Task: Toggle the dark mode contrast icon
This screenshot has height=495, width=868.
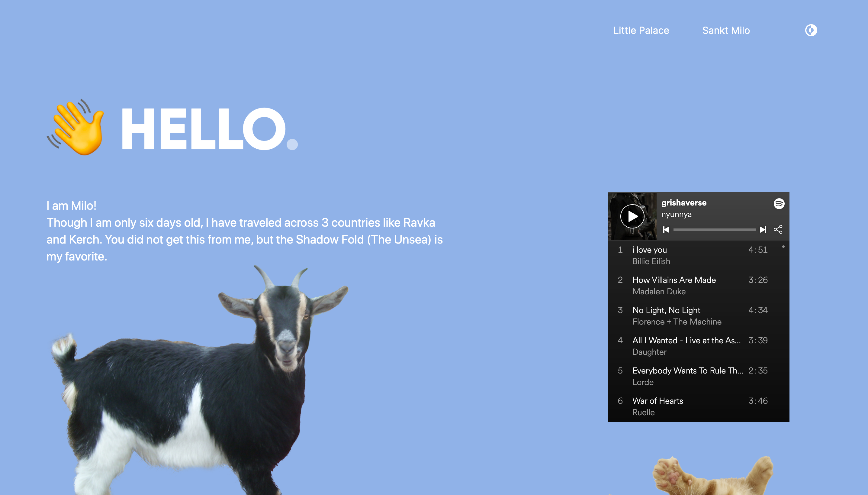Action: coord(811,30)
